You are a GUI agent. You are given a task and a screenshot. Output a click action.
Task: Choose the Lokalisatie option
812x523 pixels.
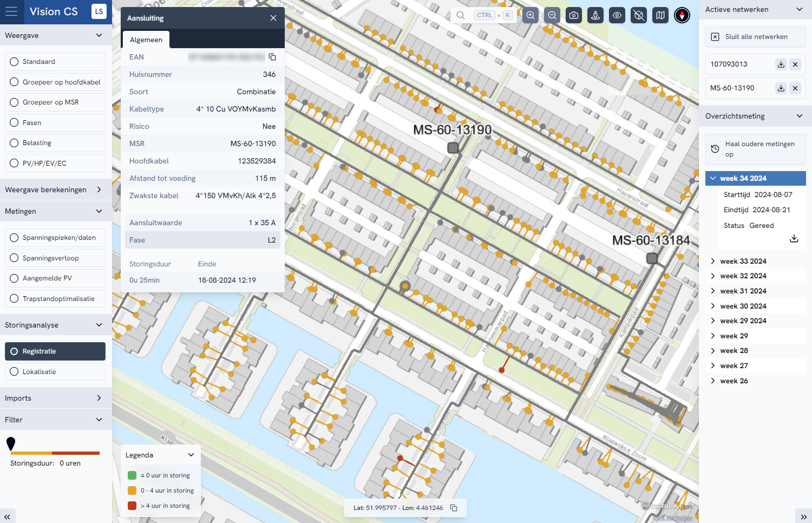55,372
